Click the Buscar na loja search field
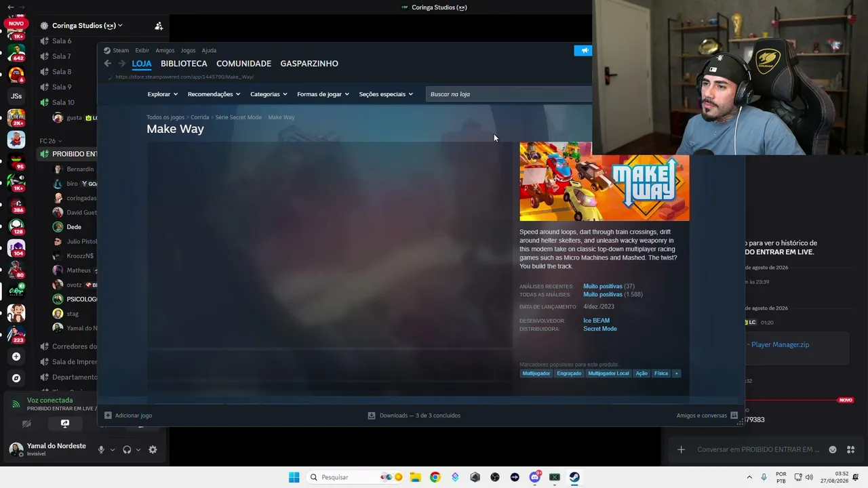This screenshot has height=488, width=868. coord(509,94)
